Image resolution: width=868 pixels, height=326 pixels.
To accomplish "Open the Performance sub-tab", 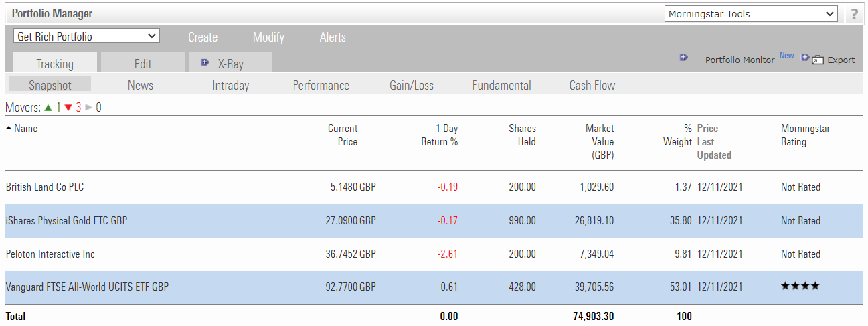I will tap(321, 85).
